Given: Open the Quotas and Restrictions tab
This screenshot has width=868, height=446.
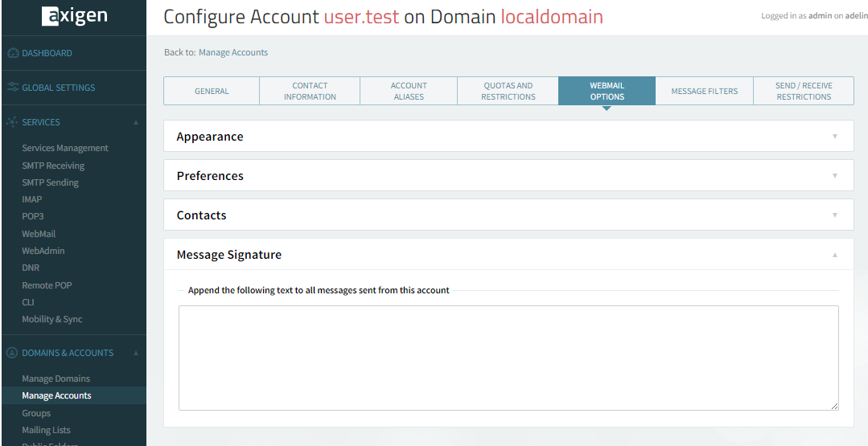Looking at the screenshot, I should coord(508,92).
